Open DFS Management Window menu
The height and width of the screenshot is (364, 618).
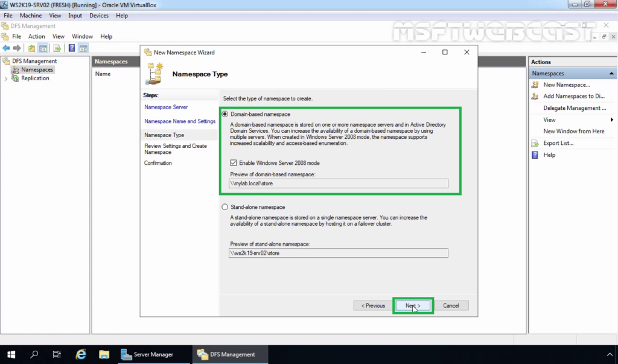coord(82,36)
